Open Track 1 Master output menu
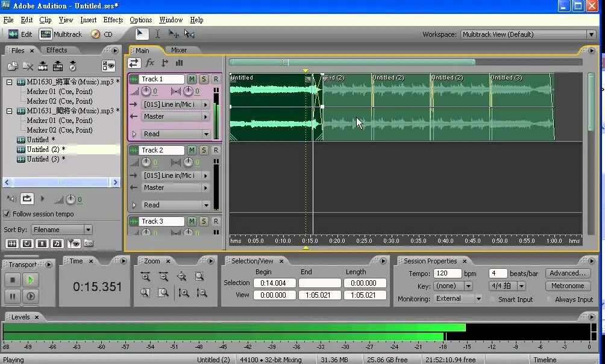This screenshot has height=364, width=605. [175, 116]
